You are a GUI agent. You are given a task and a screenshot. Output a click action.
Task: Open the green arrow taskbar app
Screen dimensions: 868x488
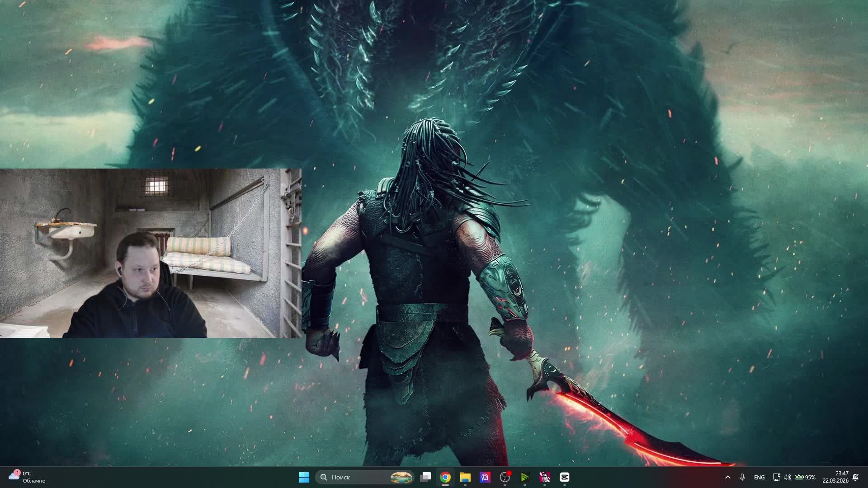click(x=525, y=477)
